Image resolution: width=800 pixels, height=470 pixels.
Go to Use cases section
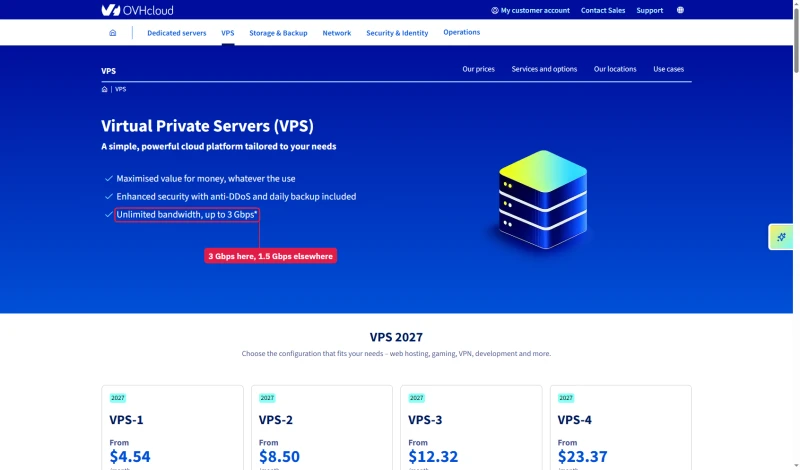668,69
